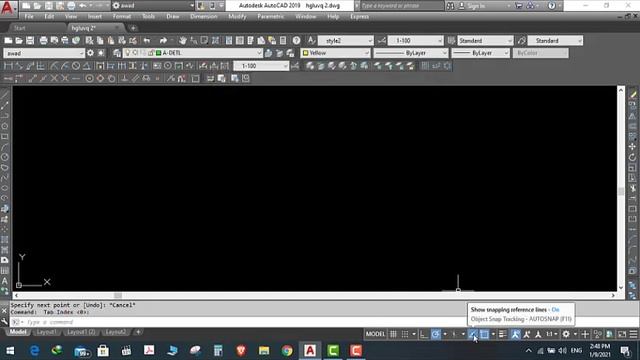
Task: Click the Open file folder icon
Action: point(19,40)
